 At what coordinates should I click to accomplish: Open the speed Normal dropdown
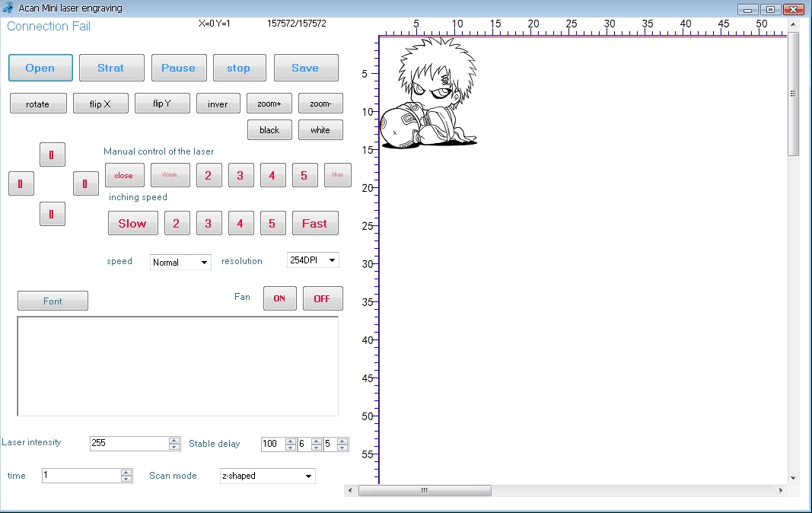coord(180,262)
